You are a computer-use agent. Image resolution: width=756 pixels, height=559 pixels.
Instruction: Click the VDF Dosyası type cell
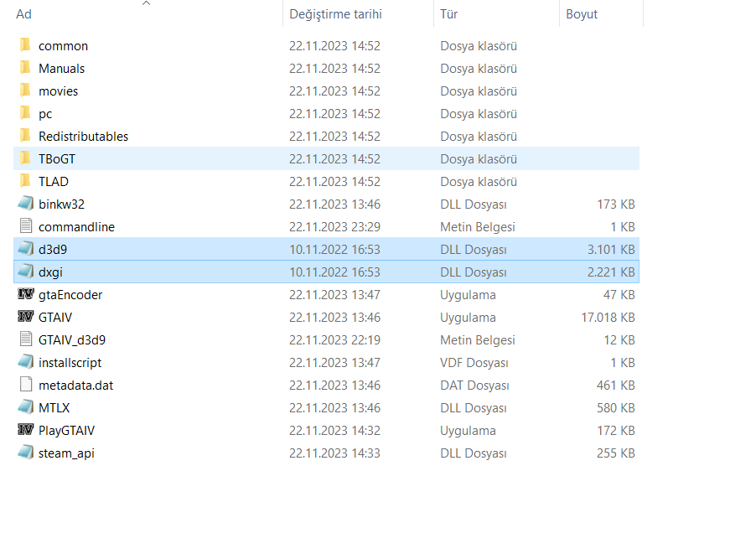[474, 363]
